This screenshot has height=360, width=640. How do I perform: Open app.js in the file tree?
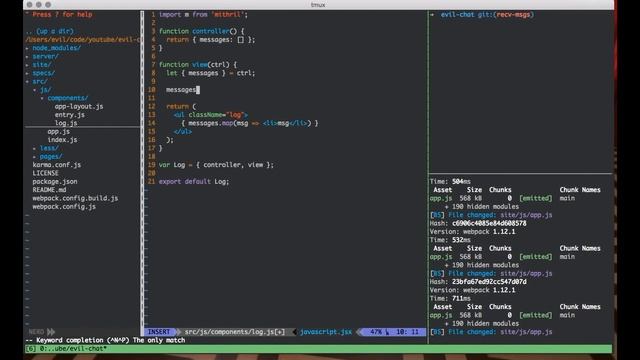coord(58,131)
